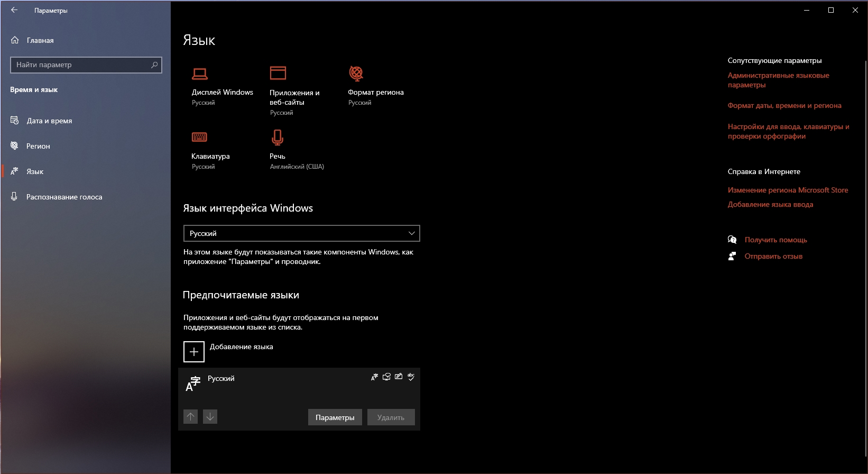Click the Клавиатура label

click(210, 156)
